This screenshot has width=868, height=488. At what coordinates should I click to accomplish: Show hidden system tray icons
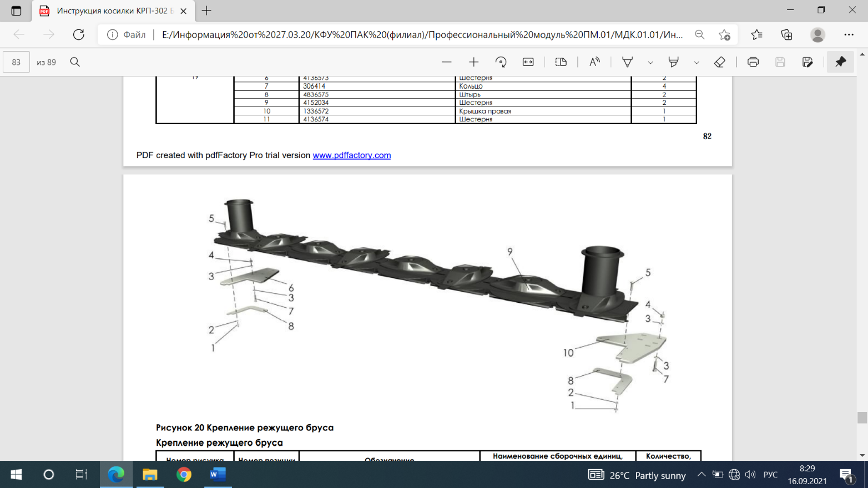(702, 475)
